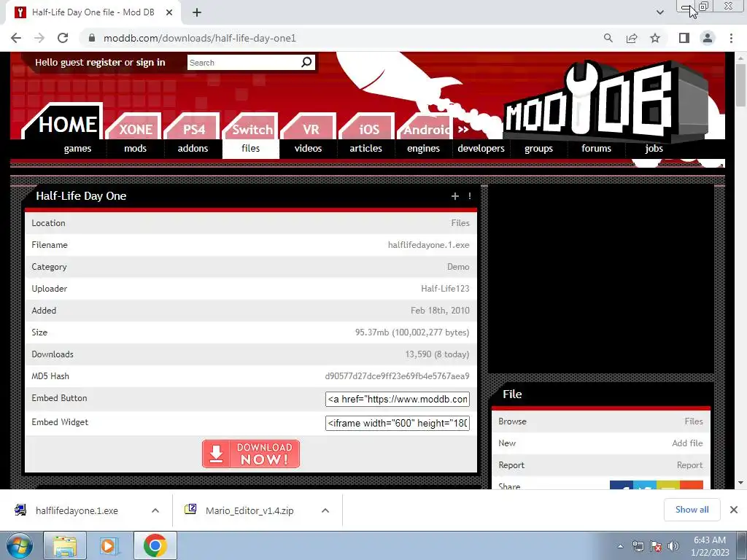
Task: Select the Android platform tab
Action: 426,128
